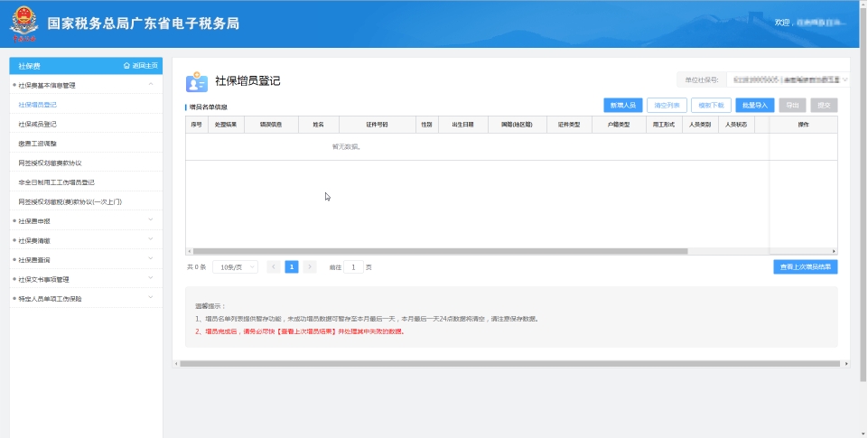Viewport: 868px width, 438px height.
Task: Open 社保减员登记 in the sidebar
Action: (38, 124)
